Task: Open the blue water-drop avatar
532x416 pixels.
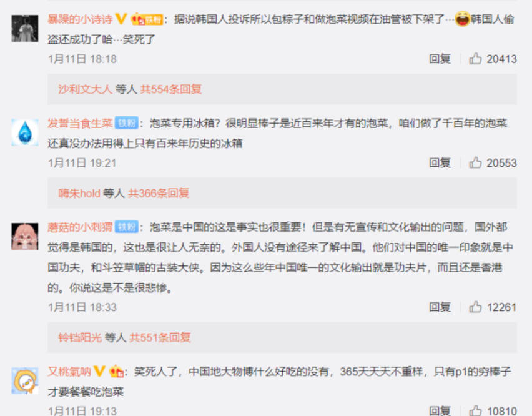Action: point(25,132)
